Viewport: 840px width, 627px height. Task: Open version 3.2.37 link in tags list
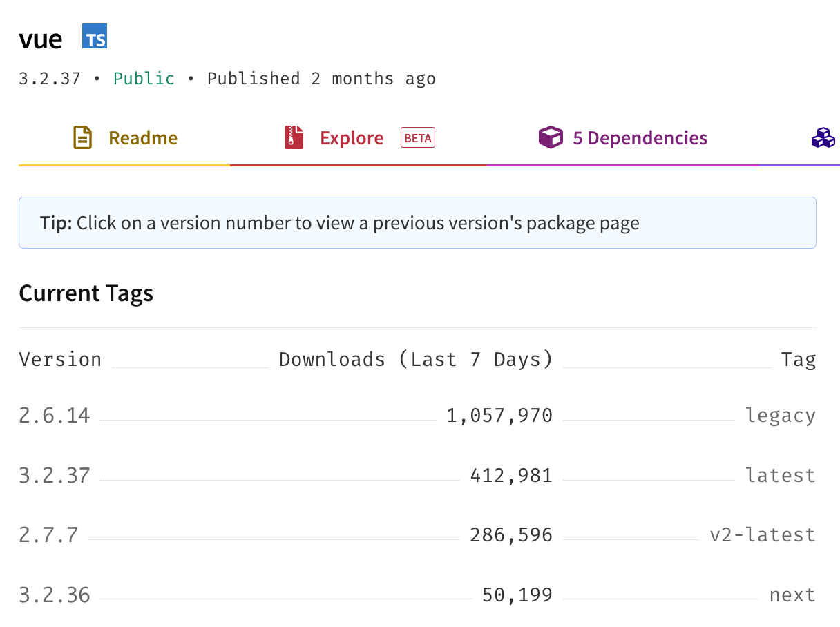tap(55, 476)
